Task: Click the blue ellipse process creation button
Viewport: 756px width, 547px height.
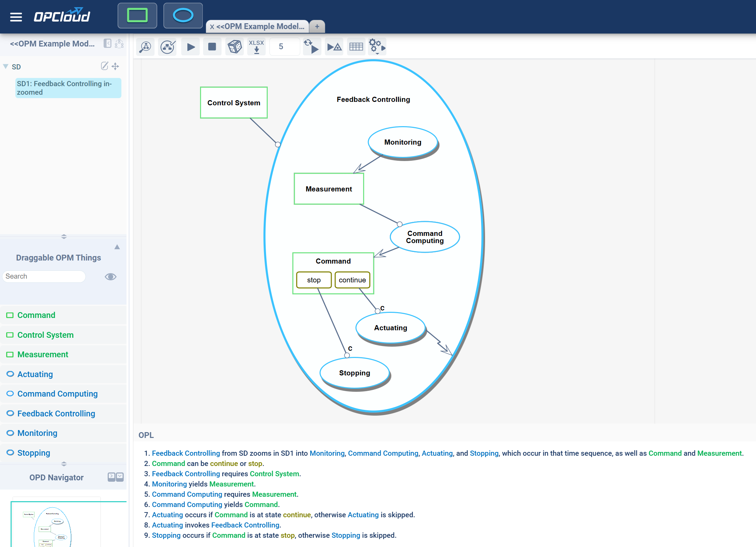Action: click(x=183, y=16)
